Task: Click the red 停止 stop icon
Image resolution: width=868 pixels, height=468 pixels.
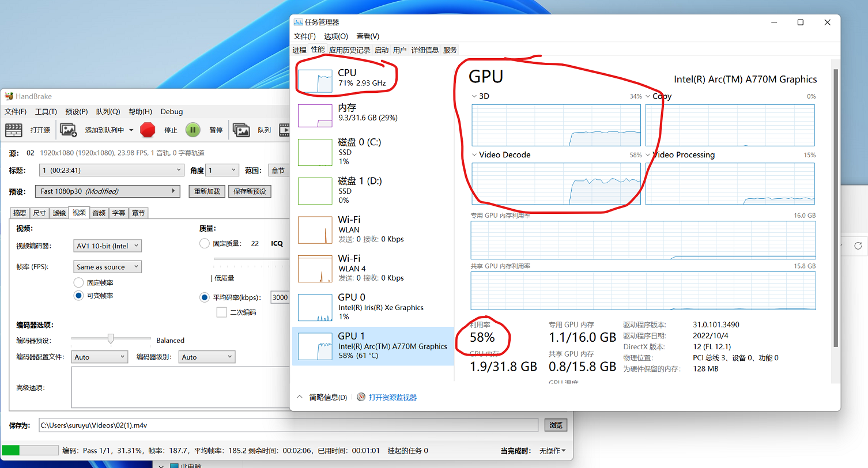Action: pos(148,130)
